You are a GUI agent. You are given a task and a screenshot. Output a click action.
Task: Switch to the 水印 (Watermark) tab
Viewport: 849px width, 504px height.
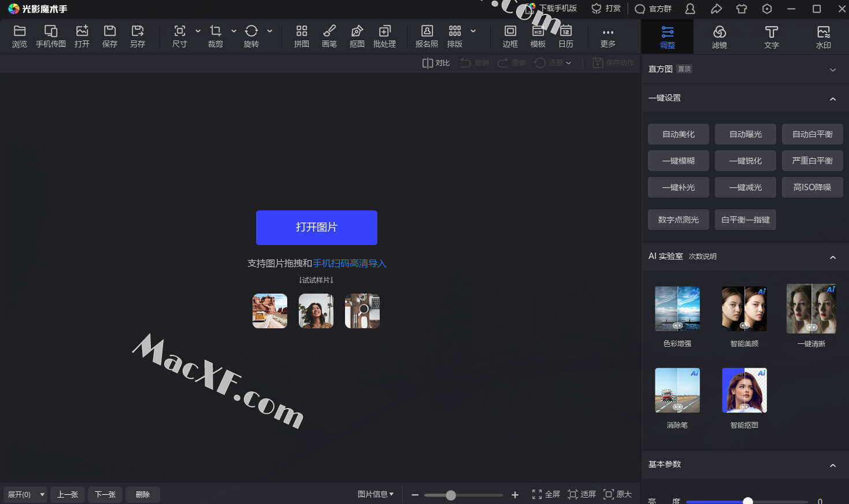tap(823, 36)
